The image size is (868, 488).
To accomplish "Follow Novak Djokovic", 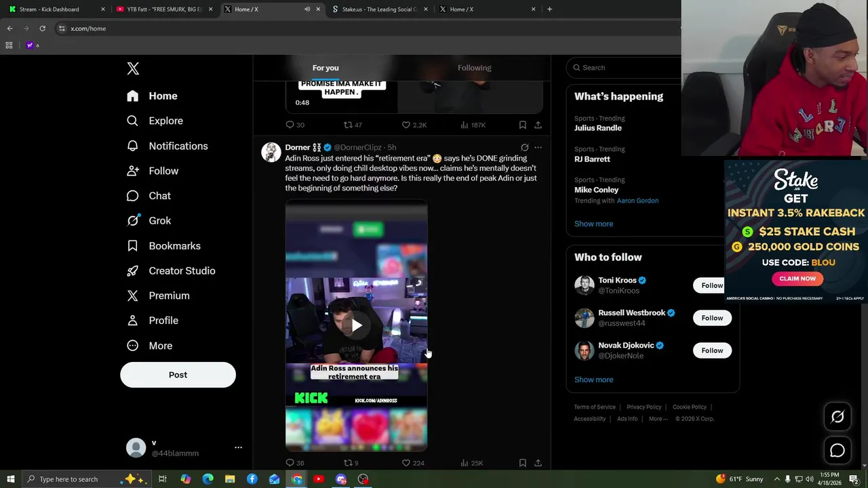I will click(712, 350).
